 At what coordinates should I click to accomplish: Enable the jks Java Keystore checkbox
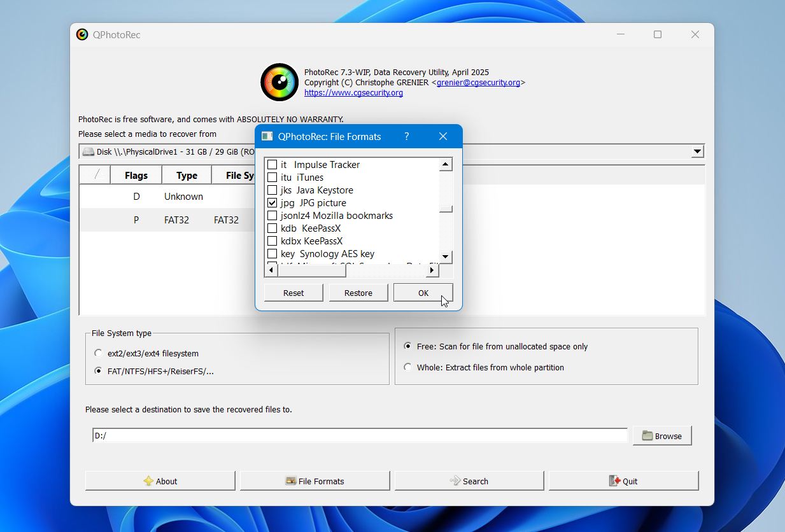click(272, 190)
